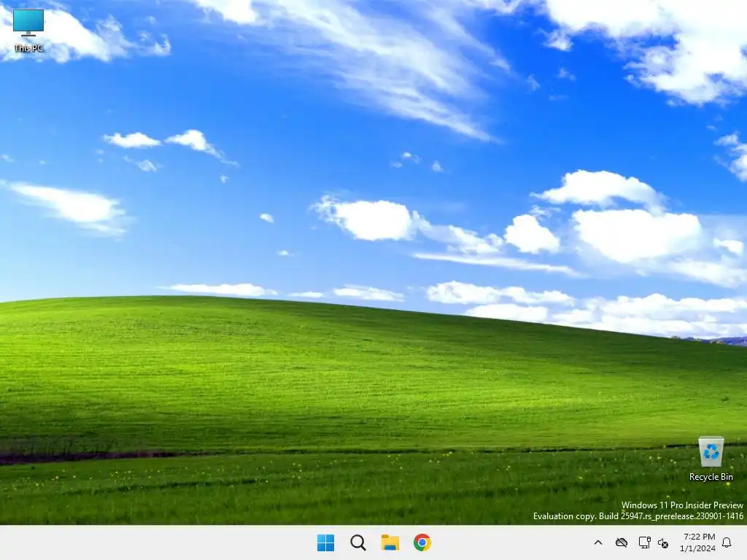
Task: Launch File Explorer from taskbar
Action: (x=390, y=542)
